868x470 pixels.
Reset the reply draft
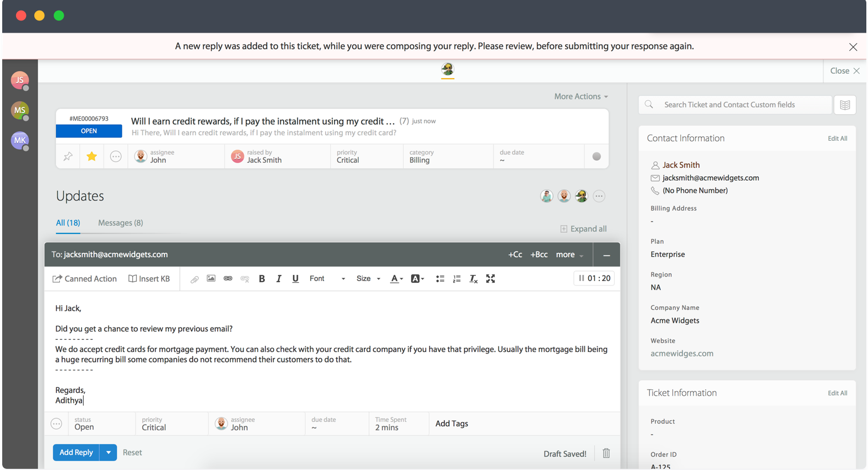132,452
